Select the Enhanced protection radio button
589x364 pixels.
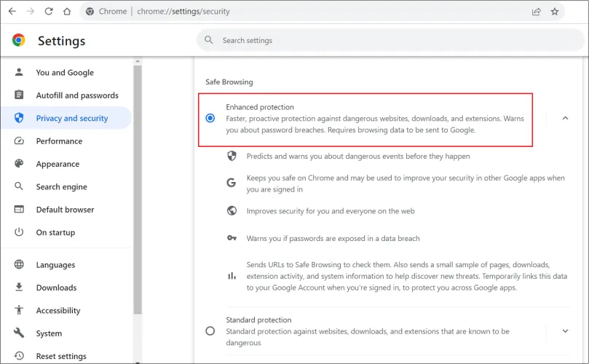210,118
